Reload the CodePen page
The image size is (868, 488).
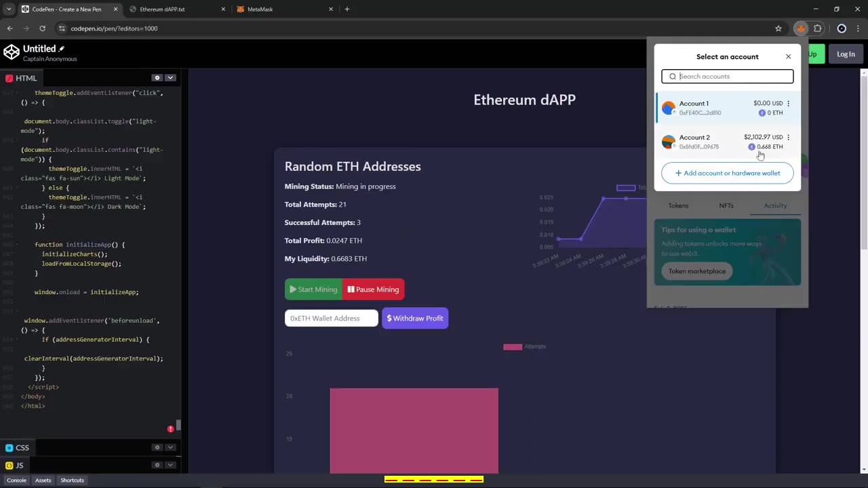tap(42, 28)
